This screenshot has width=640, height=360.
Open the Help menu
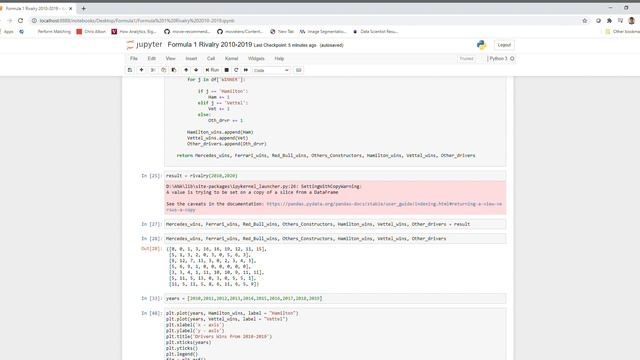point(279,59)
